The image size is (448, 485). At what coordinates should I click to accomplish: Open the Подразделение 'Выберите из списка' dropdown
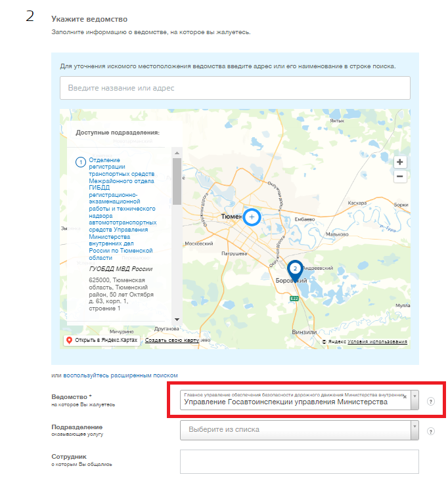(x=299, y=429)
